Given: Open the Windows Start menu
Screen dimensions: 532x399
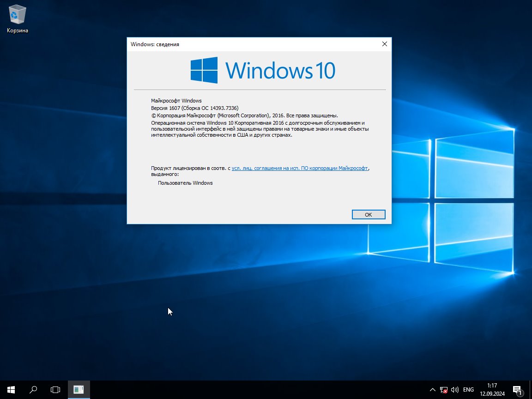Looking at the screenshot, I should pos(11,389).
